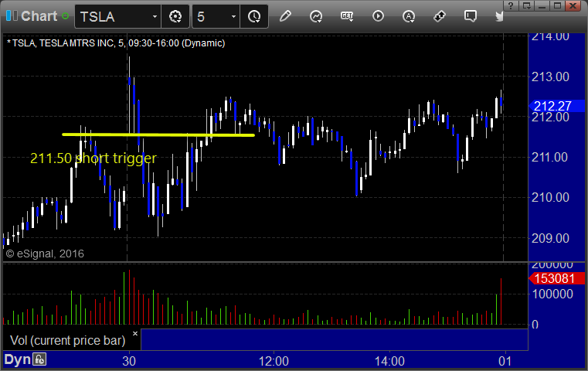Viewport: 588px width, 371px height.
Task: Click the blue Chart window bars icon
Action: pyautogui.click(x=12, y=15)
